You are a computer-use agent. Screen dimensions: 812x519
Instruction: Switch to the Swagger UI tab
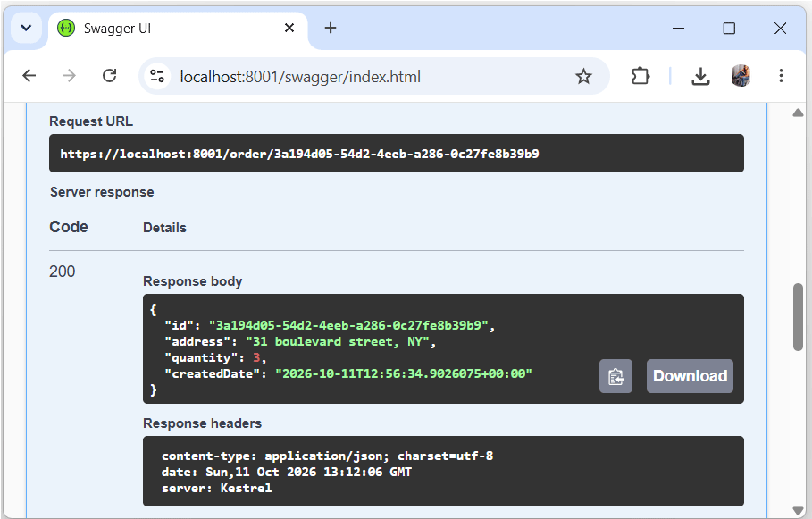(178, 28)
